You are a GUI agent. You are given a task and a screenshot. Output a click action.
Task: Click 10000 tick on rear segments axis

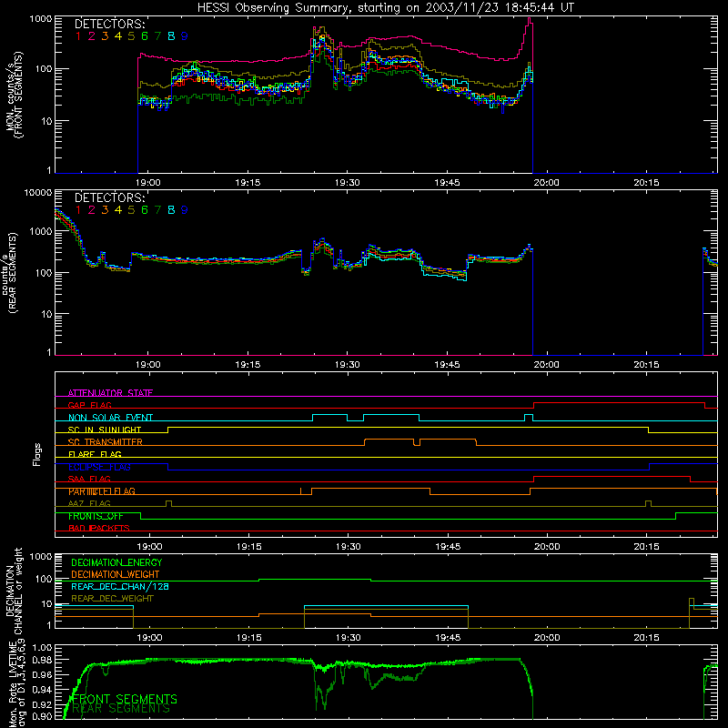click(38, 193)
